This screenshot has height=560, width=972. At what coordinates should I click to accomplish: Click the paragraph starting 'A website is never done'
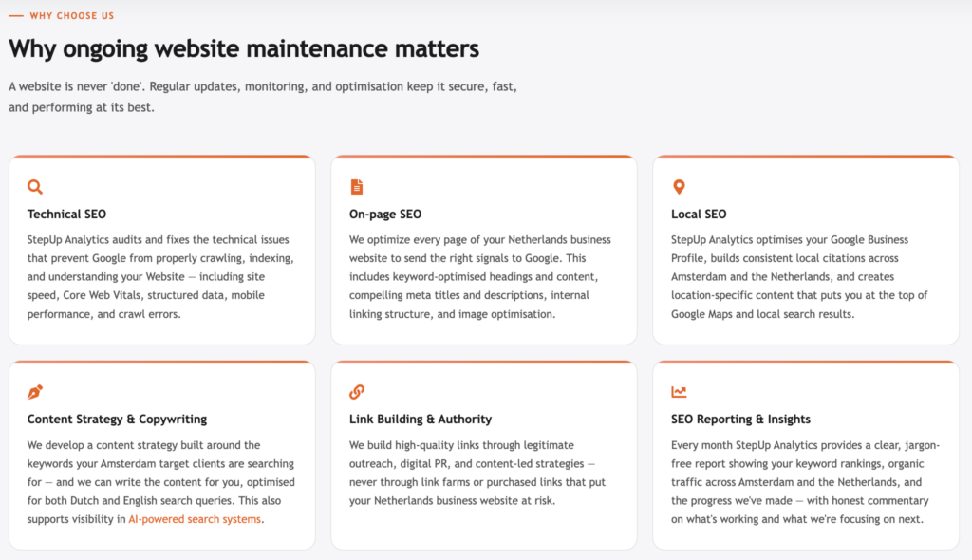pyautogui.click(x=263, y=97)
